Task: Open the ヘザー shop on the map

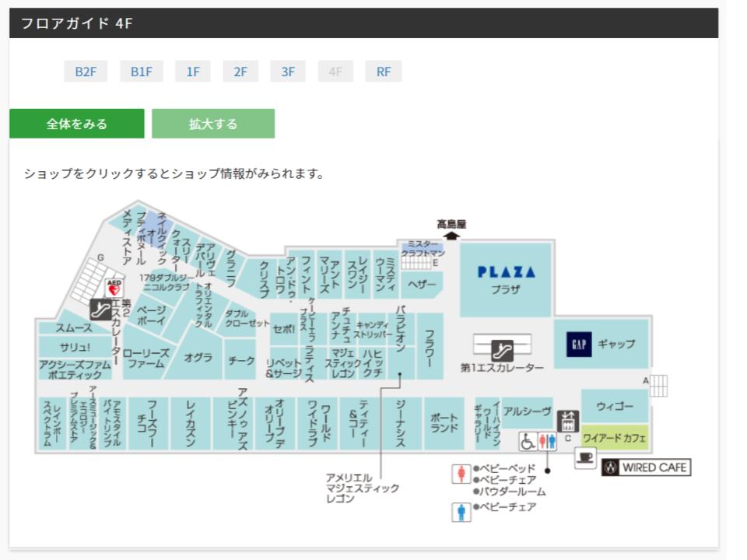Action: 422,285
